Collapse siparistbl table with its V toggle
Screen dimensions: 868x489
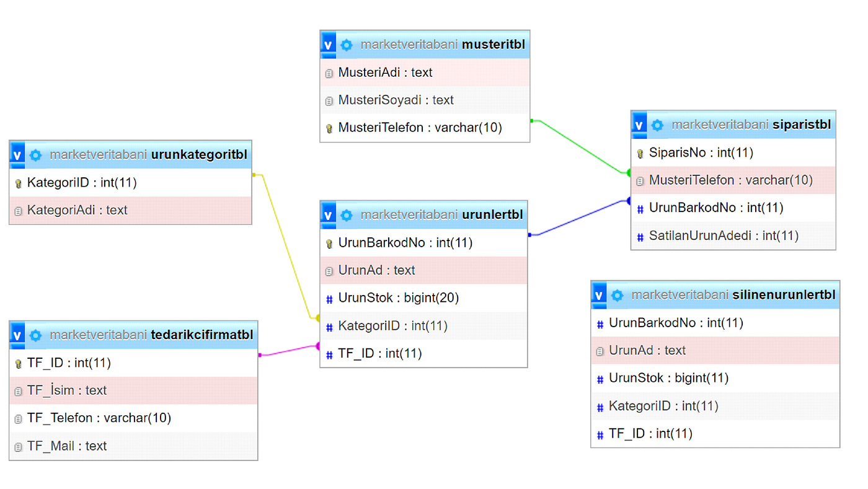tap(640, 125)
